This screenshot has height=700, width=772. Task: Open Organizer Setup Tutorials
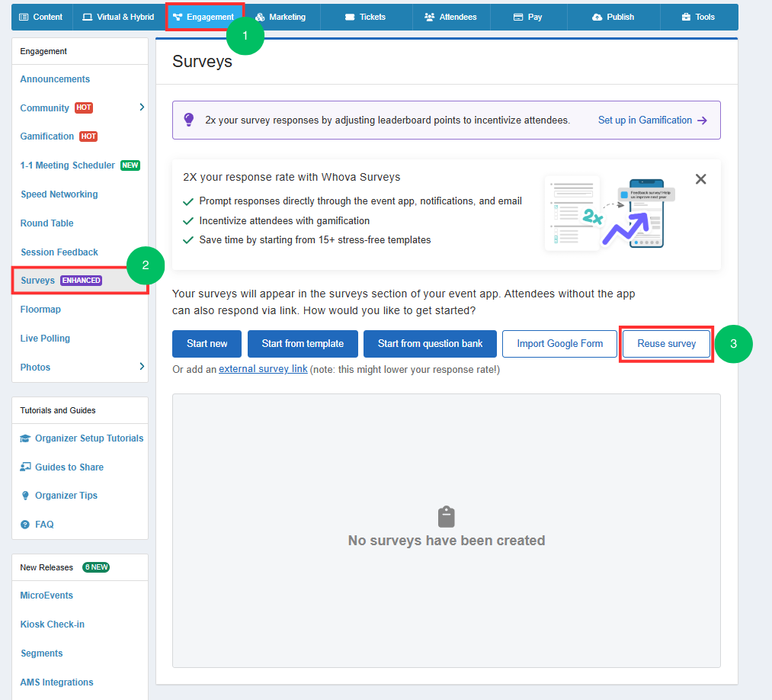(x=89, y=438)
